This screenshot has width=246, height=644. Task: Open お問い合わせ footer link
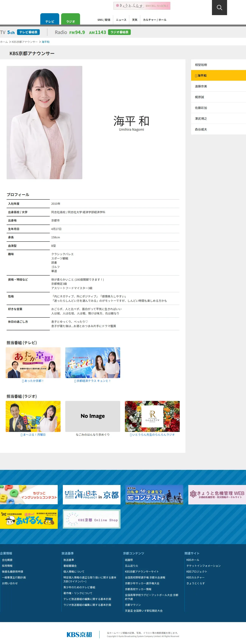pos(10,583)
